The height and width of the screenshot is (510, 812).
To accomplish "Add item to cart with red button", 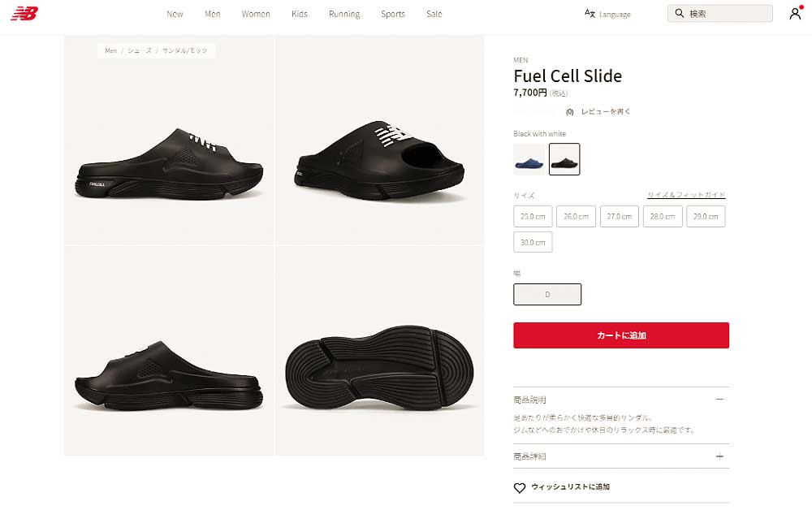I will (621, 335).
